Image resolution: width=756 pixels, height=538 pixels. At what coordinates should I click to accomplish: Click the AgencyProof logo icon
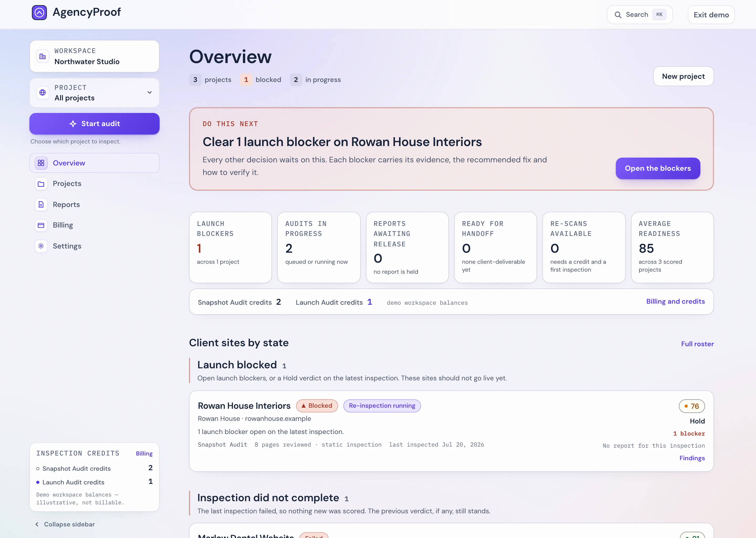pos(39,13)
